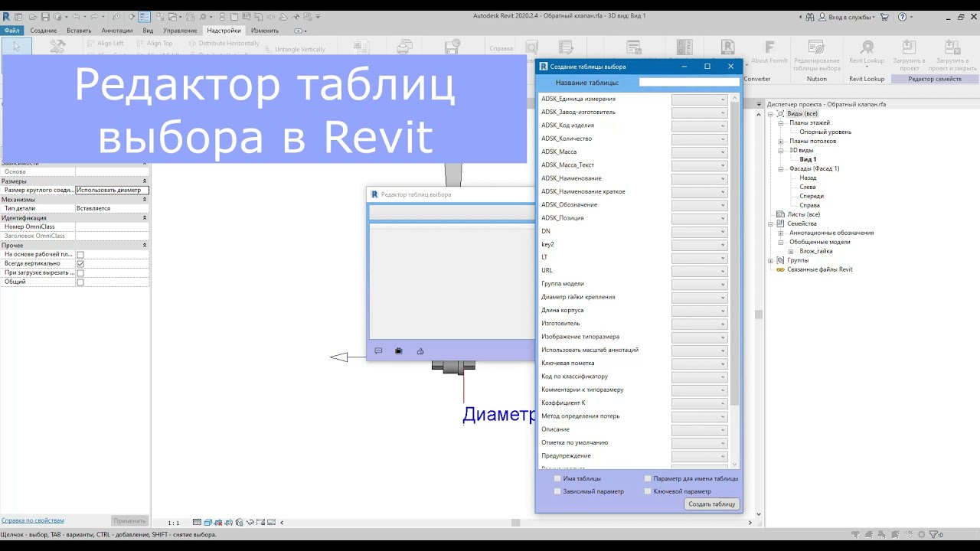The height and width of the screenshot is (551, 980).
Task: Click the Undo arrow in quick access toolbar
Action: [x=76, y=16]
